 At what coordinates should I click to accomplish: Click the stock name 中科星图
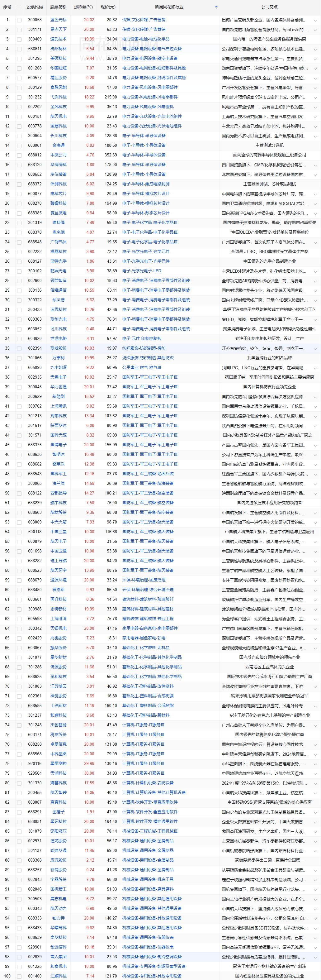(x=58, y=754)
